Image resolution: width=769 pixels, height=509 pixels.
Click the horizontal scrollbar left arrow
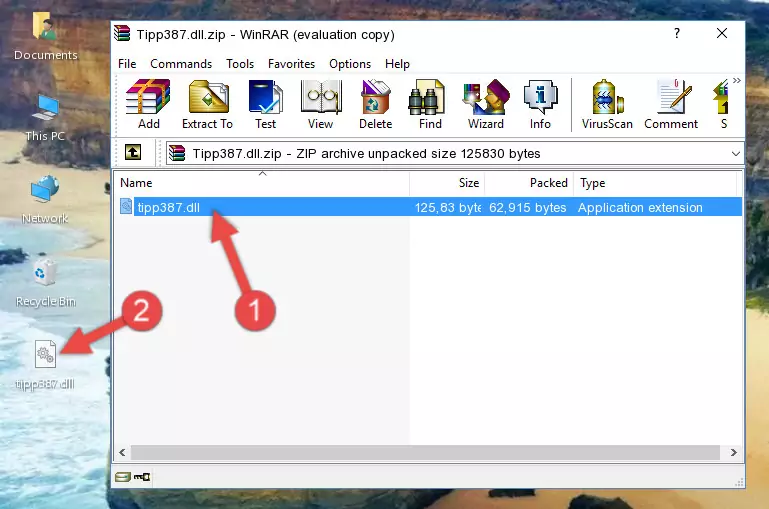pos(123,452)
